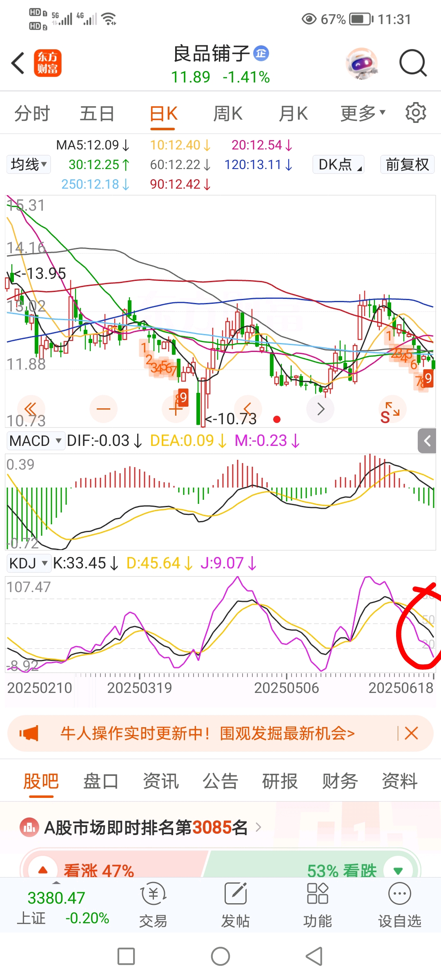
Task: Tap the 20250506 date on the timeline
Action: pos(286,688)
